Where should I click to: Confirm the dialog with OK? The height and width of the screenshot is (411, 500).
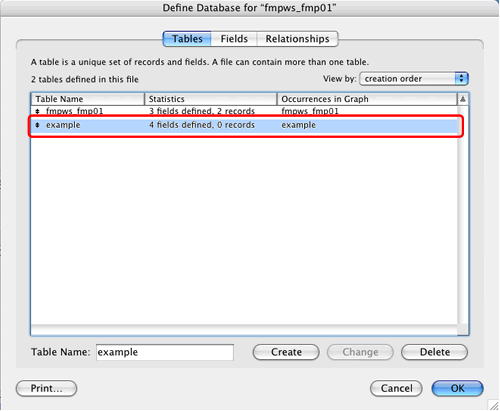457,388
